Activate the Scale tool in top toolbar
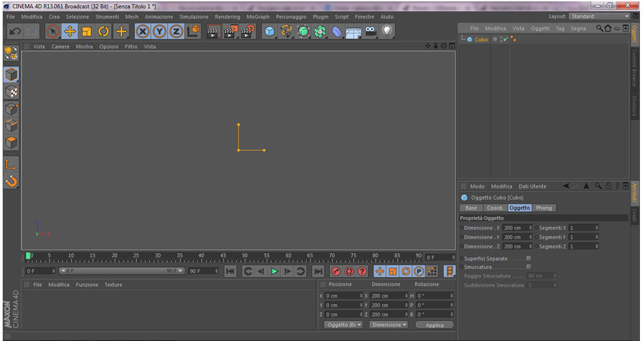The height and width of the screenshot is (341, 644). click(87, 31)
